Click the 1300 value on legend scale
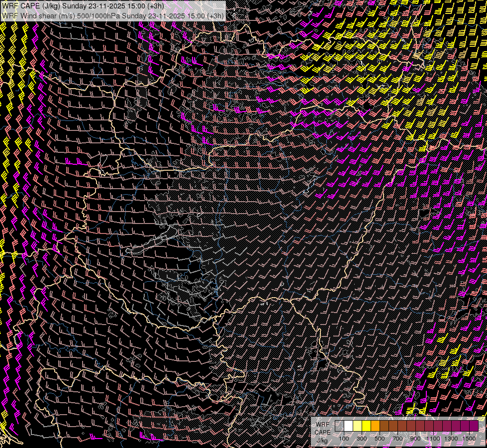This screenshot has height=448, width=487. pyautogui.click(x=451, y=439)
